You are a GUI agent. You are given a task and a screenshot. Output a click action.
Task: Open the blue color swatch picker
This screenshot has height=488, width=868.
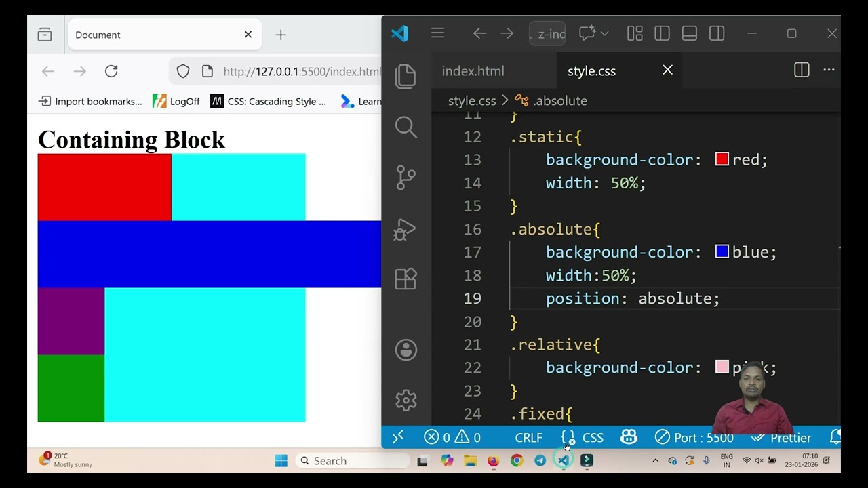coord(722,251)
